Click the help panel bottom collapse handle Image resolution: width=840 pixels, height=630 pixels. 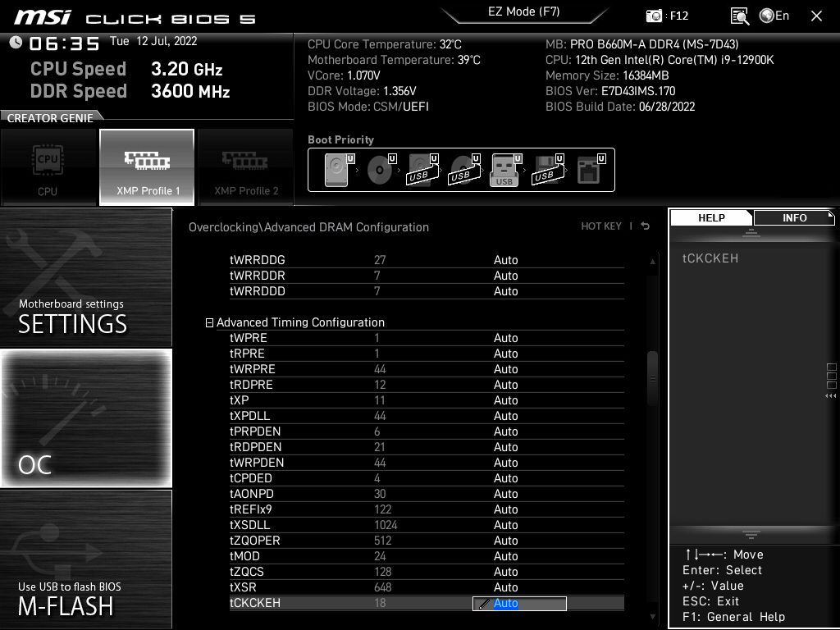[x=751, y=534]
